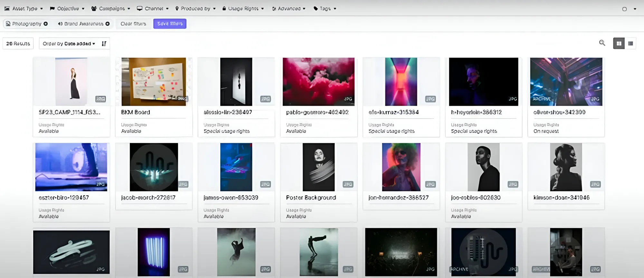The height and width of the screenshot is (278, 644).
Task: Click title ending 388527 under curly hair portrait
Action: click(x=398, y=198)
